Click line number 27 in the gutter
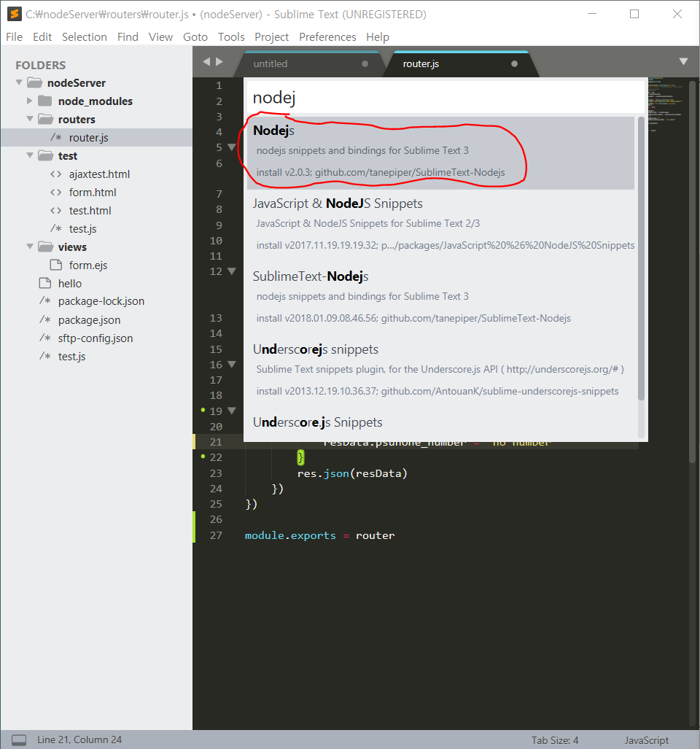 (216, 535)
